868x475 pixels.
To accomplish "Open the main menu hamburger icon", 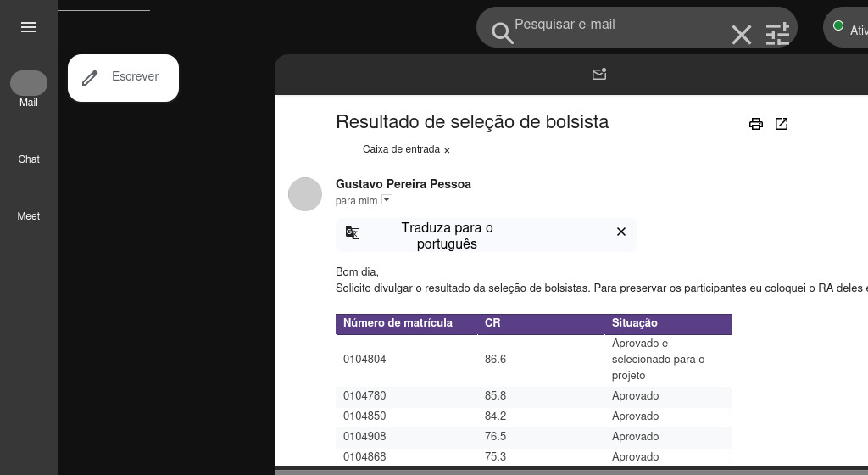I will click(x=29, y=27).
